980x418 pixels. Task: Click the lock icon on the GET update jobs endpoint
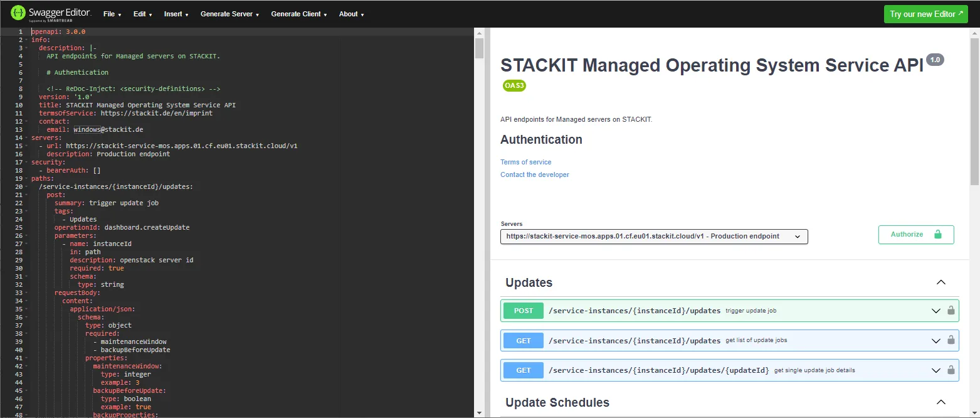pyautogui.click(x=952, y=340)
